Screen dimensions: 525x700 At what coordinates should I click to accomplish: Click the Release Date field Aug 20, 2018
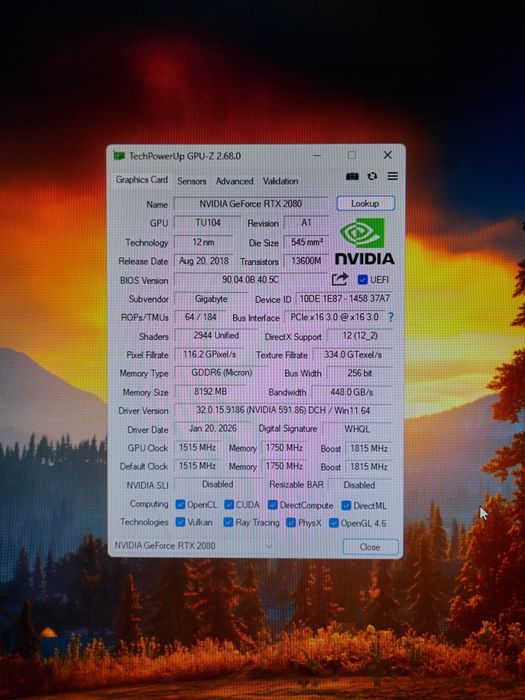(x=203, y=261)
